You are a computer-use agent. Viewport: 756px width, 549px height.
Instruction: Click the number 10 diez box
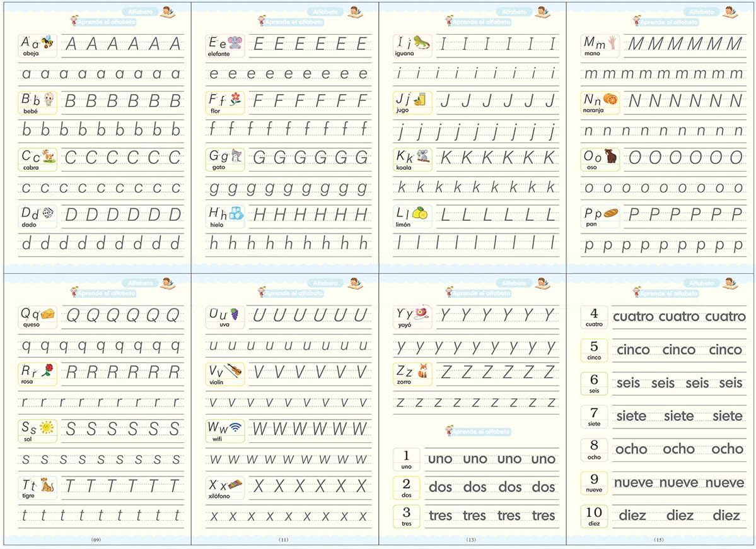pyautogui.click(x=594, y=516)
